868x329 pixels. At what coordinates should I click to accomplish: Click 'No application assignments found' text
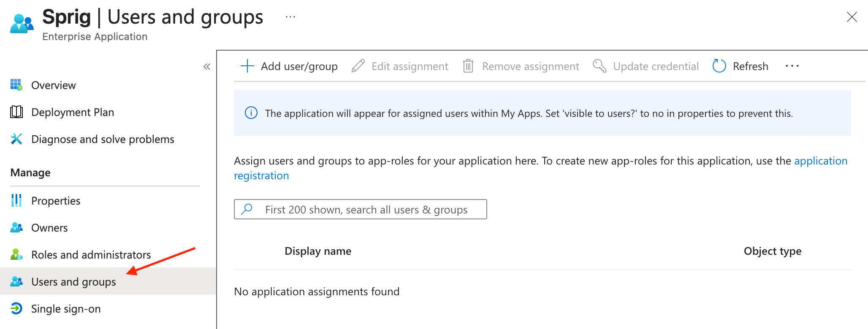(317, 291)
